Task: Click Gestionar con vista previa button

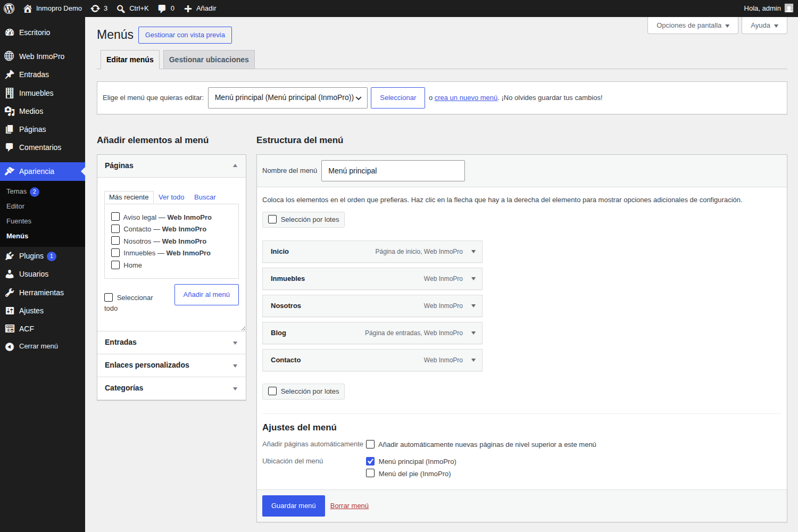Action: click(185, 35)
